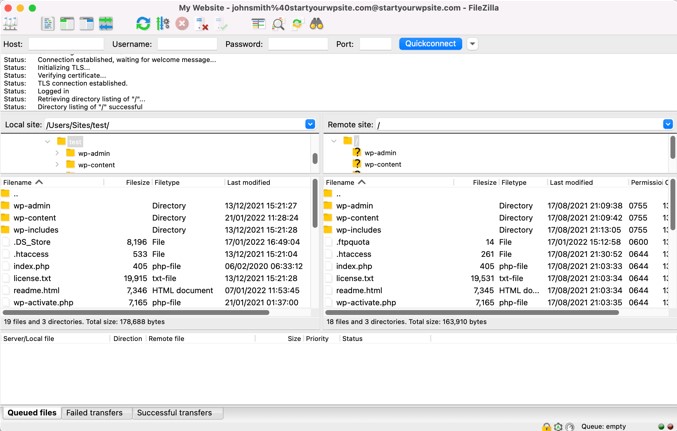The width and height of the screenshot is (677, 431).
Task: Open the Quickconnect history dropdown
Action: [x=472, y=44]
